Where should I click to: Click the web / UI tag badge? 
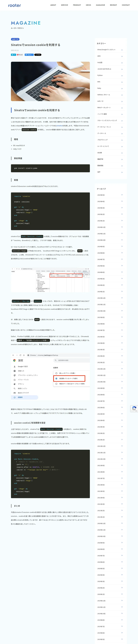point(15,39)
